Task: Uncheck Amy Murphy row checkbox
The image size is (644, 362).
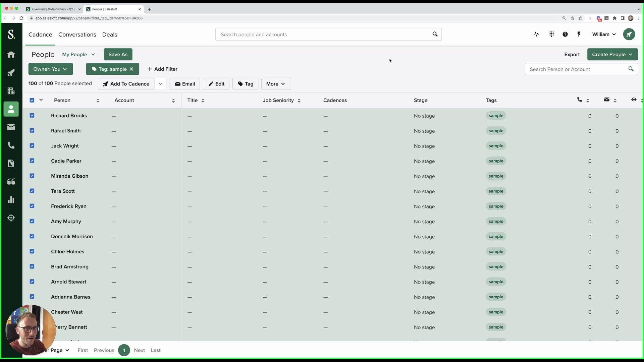Action: [x=32, y=221]
